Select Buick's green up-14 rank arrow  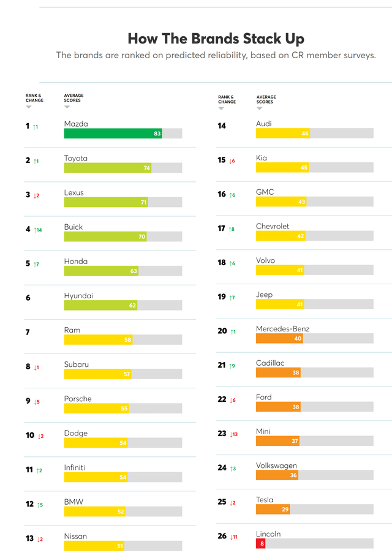click(x=35, y=230)
